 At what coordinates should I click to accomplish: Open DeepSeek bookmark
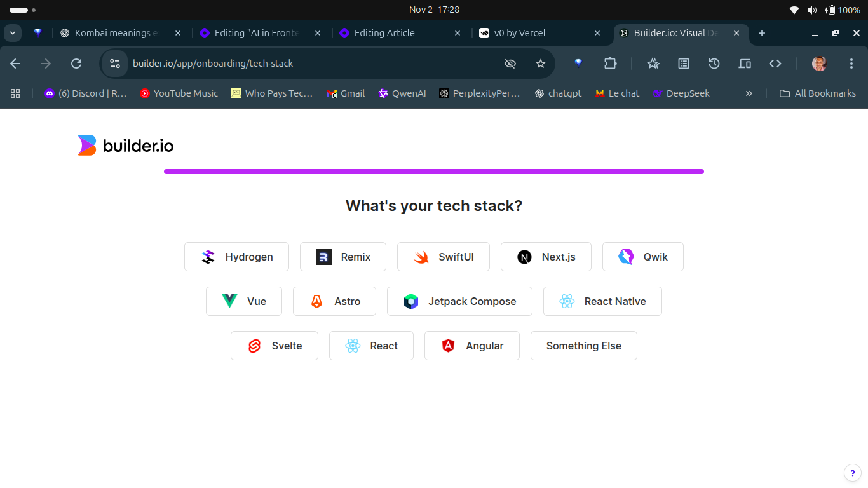[x=681, y=93]
